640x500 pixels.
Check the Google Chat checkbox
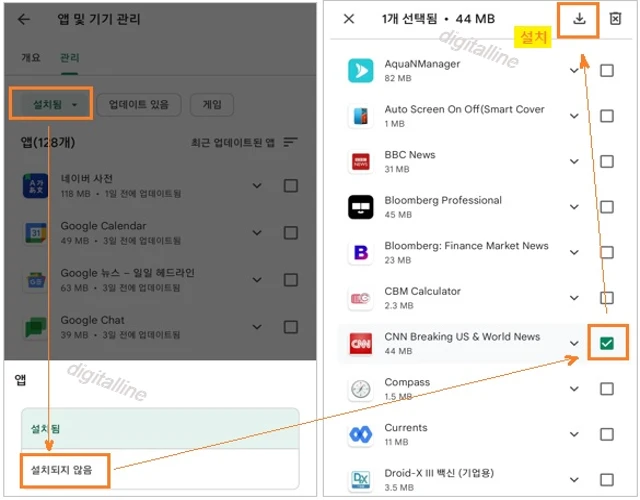(x=291, y=327)
